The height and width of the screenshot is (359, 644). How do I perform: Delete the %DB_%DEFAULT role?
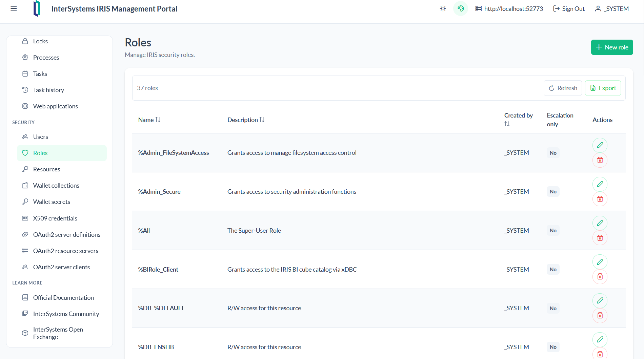tap(600, 316)
